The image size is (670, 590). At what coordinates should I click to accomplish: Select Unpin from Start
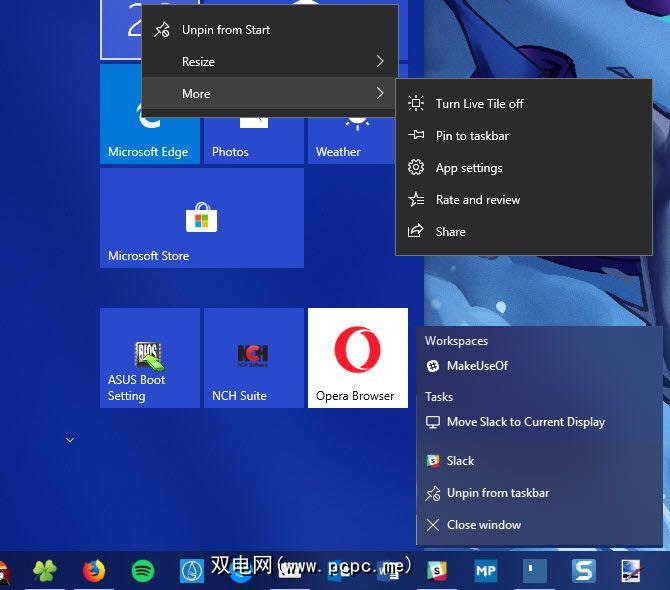click(226, 30)
